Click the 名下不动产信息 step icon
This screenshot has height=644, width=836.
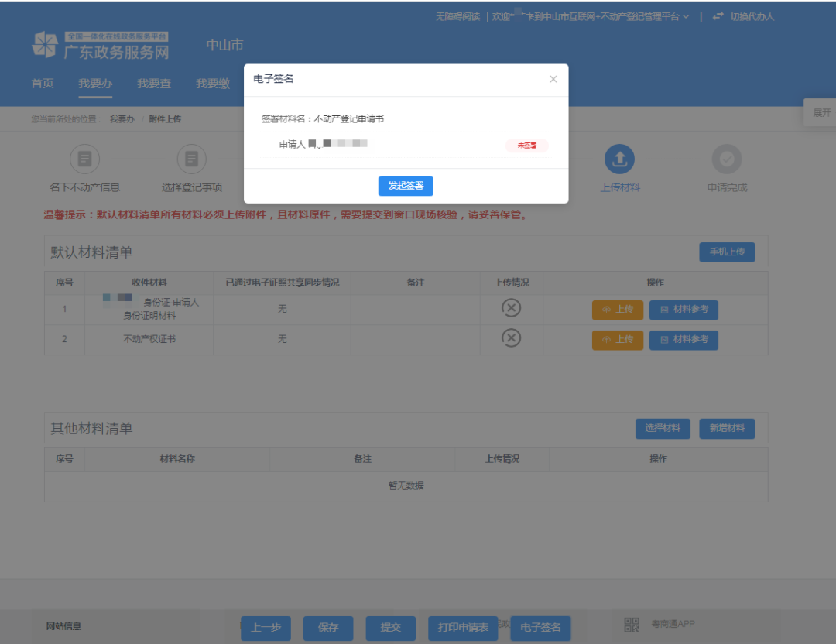click(84, 160)
